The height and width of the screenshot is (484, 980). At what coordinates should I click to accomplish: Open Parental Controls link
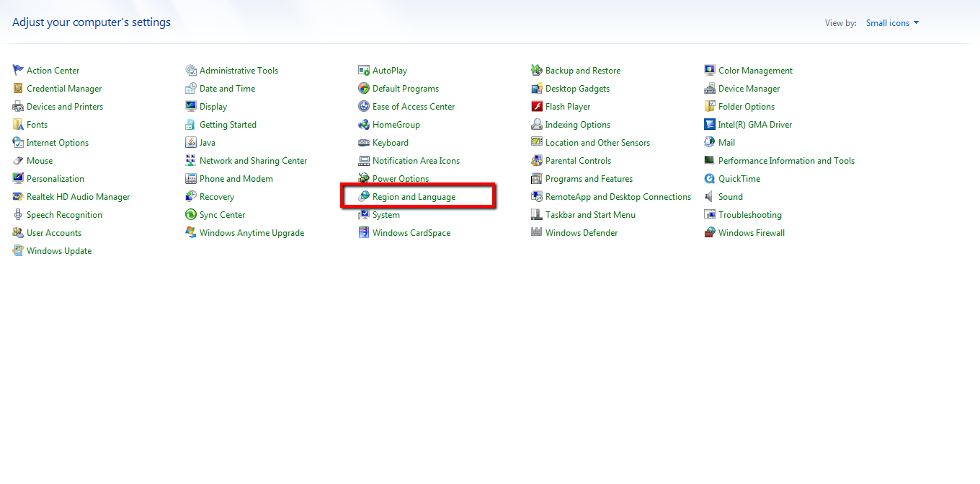click(578, 161)
